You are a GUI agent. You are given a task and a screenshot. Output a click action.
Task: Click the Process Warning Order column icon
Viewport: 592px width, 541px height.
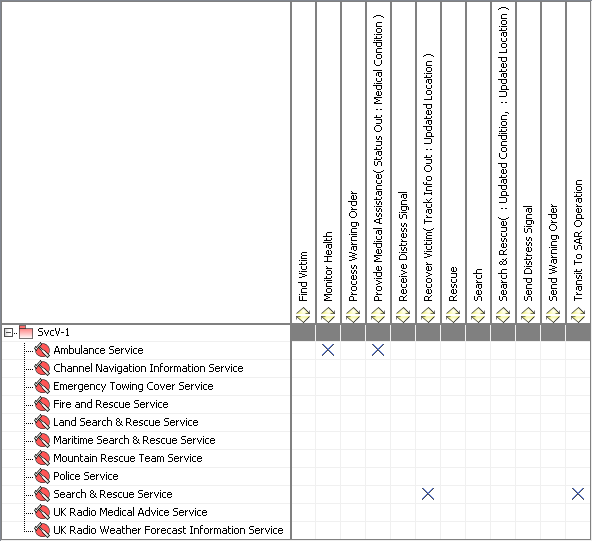[353, 315]
